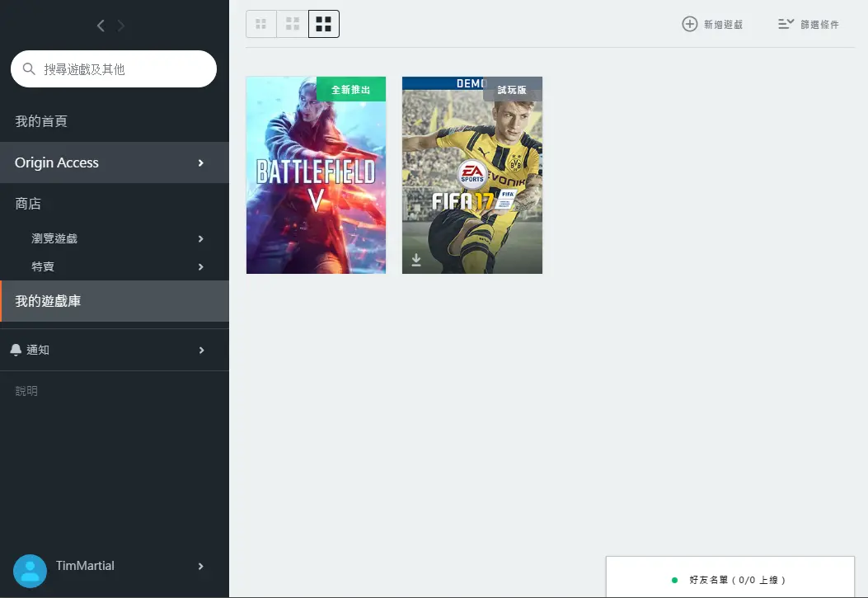The image size is (868, 598).
Task: Click the search magnifier icon
Action: pos(29,68)
